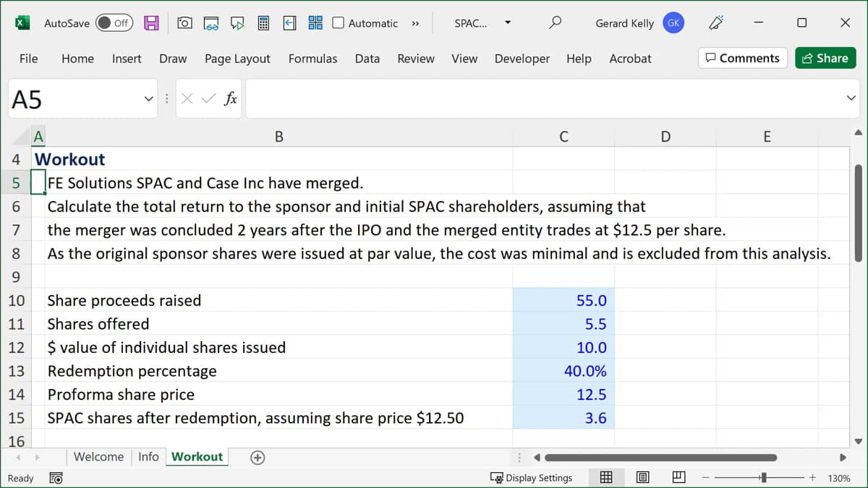This screenshot has width=868, height=488.
Task: Open the Help tab
Action: 579,59
